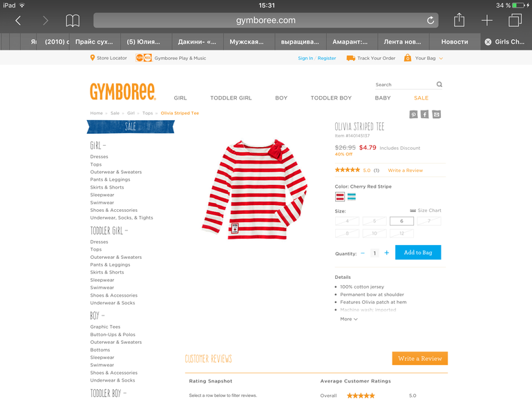Expand product details with More
The height and width of the screenshot is (399, 532).
(349, 319)
